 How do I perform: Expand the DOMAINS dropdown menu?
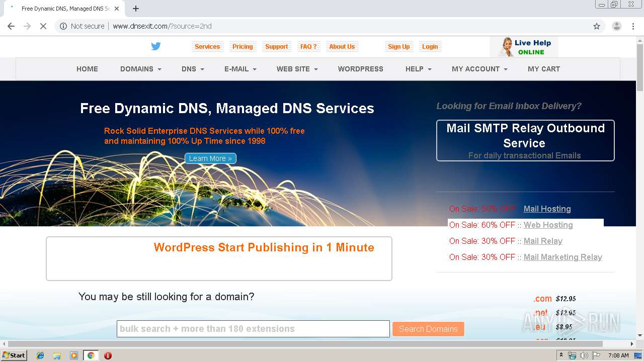coord(140,69)
